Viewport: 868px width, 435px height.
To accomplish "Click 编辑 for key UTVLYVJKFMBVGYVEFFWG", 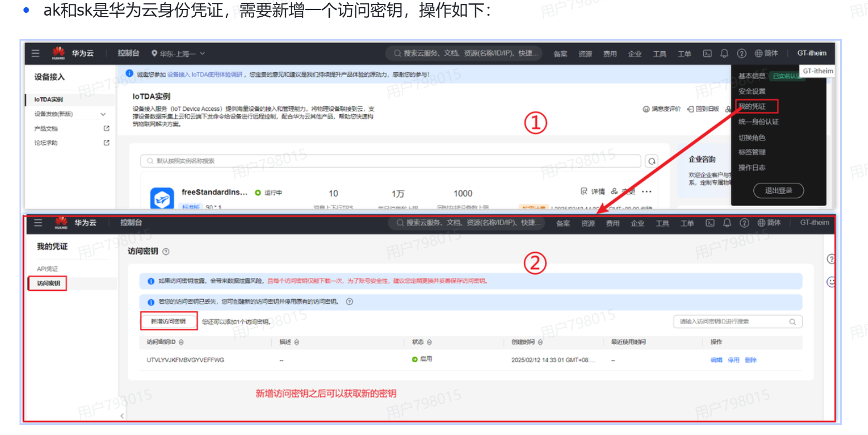I will tap(716, 360).
